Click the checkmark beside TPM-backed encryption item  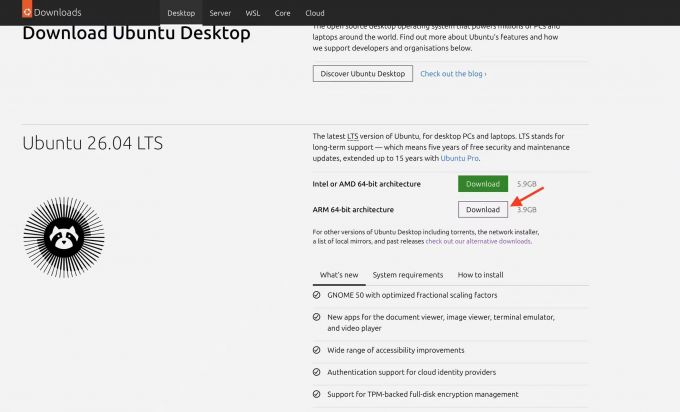click(x=317, y=394)
